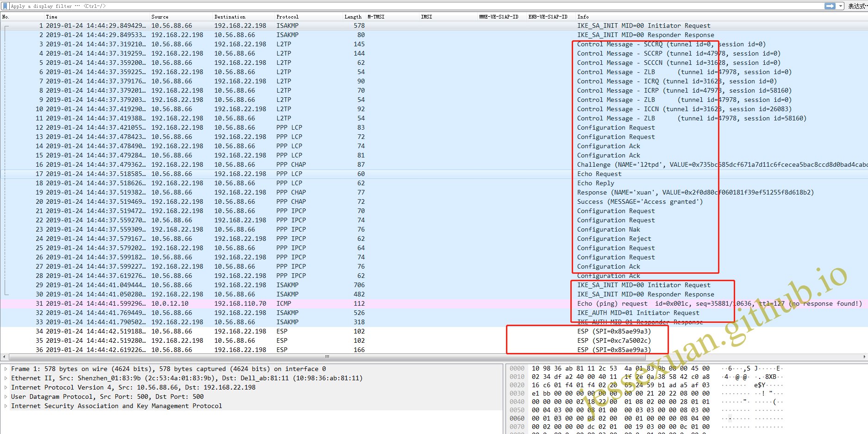868x434 pixels.
Task: Open the recent display filters dropdown
Action: [841, 6]
